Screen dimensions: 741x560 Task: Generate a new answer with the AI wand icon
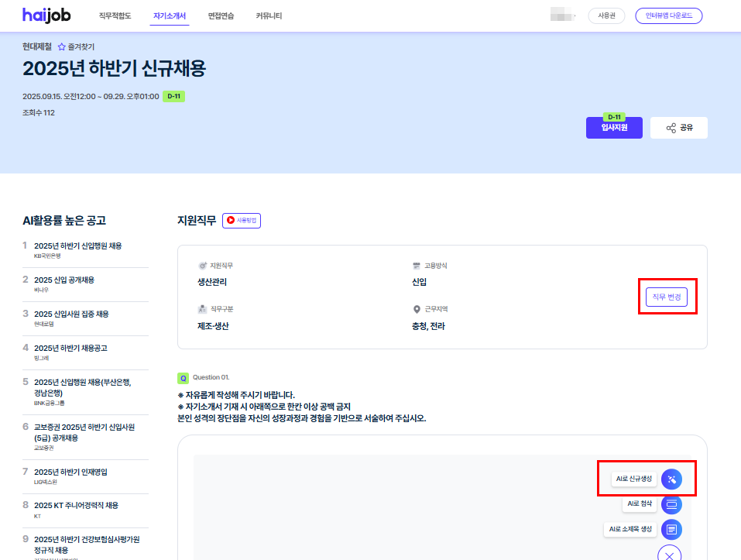point(671,479)
